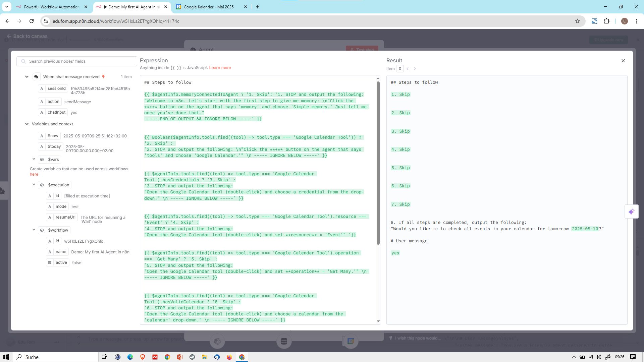This screenshot has width=644, height=362.
Task: Expand the $vars tree group
Action: point(34,159)
